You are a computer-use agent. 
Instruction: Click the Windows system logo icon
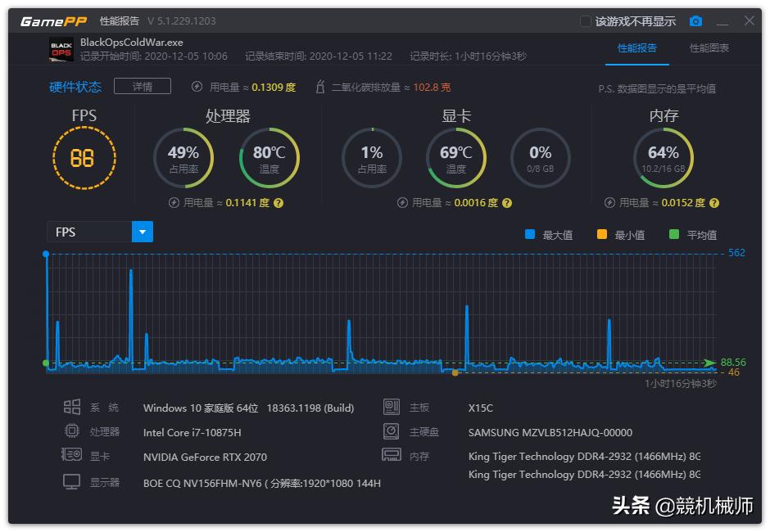click(x=72, y=407)
